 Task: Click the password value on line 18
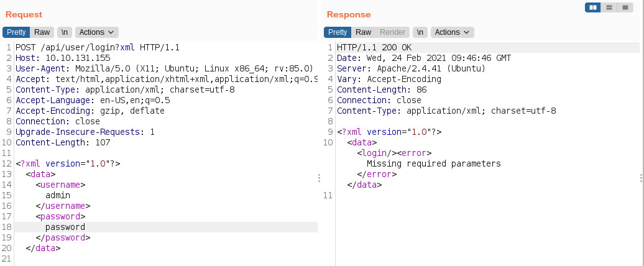tap(65, 227)
